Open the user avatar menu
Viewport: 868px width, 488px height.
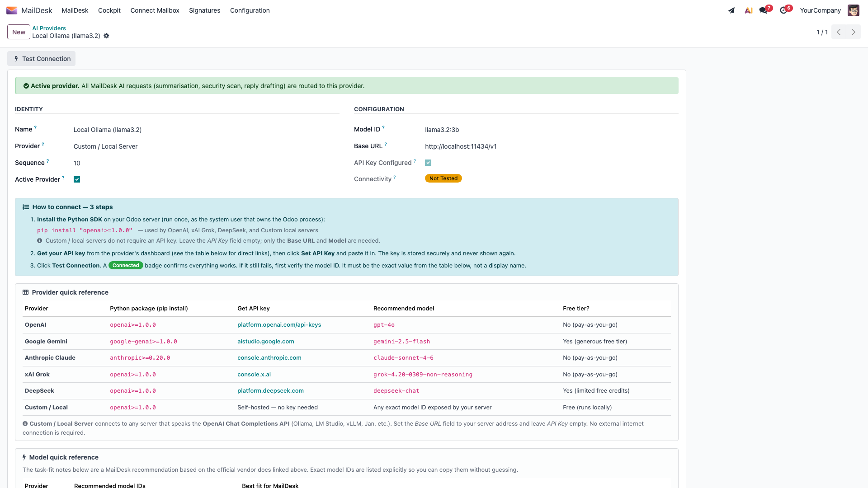853,10
